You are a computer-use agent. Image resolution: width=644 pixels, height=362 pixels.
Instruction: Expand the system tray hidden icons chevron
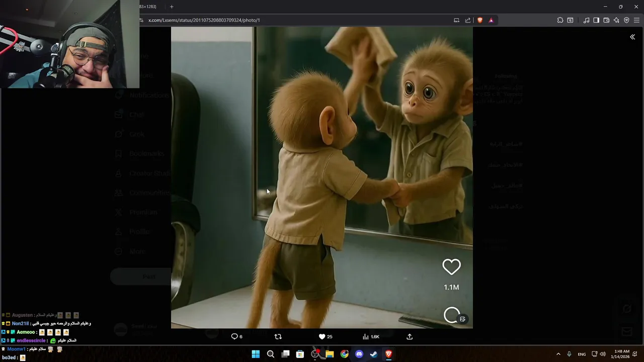pos(558,354)
